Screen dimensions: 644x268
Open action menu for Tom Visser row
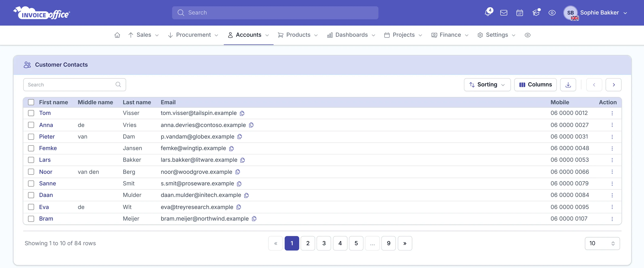coord(612,113)
